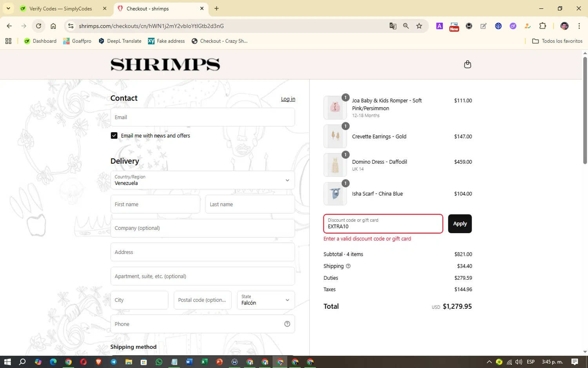This screenshot has width=588, height=368.
Task: Click the Postal code field
Action: point(202,300)
